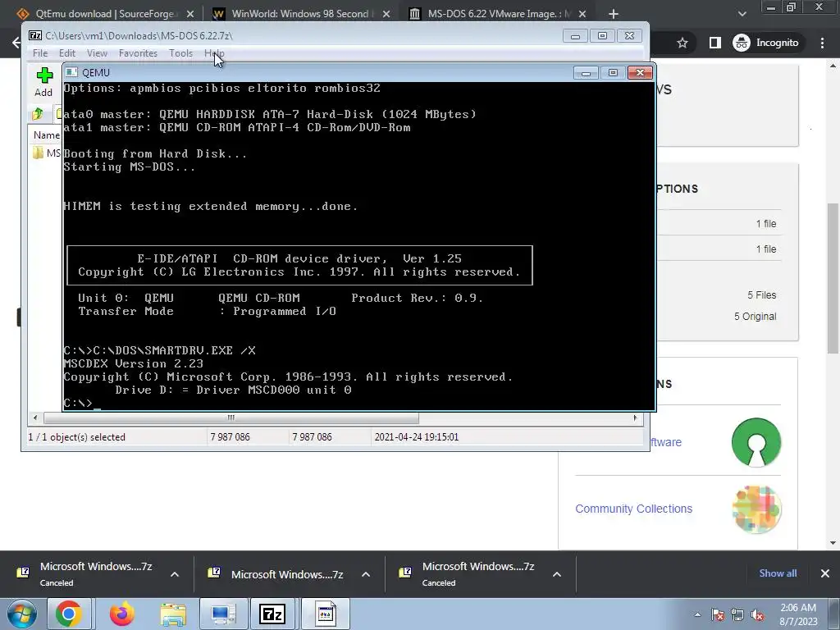Click the 7-Zip title bar icon

click(x=35, y=35)
